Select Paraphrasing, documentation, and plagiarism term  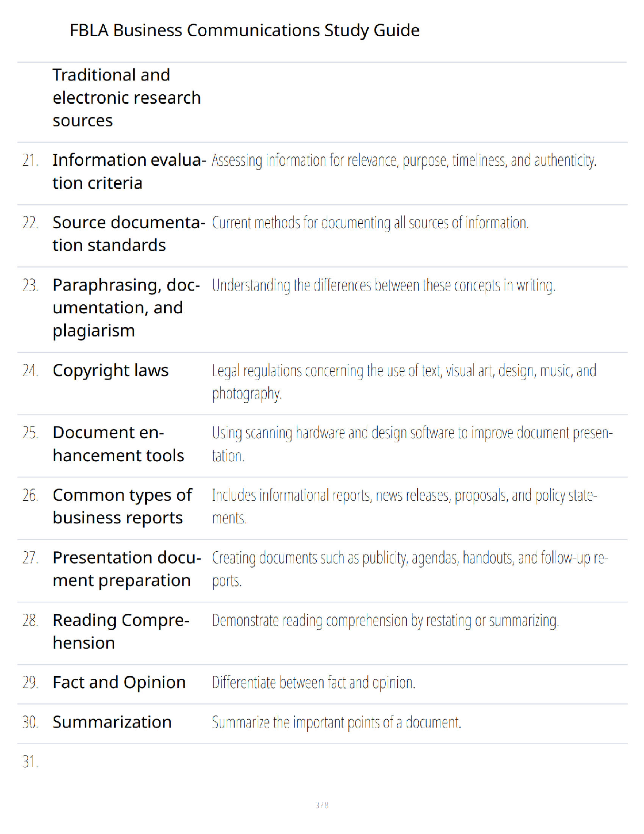(126, 308)
